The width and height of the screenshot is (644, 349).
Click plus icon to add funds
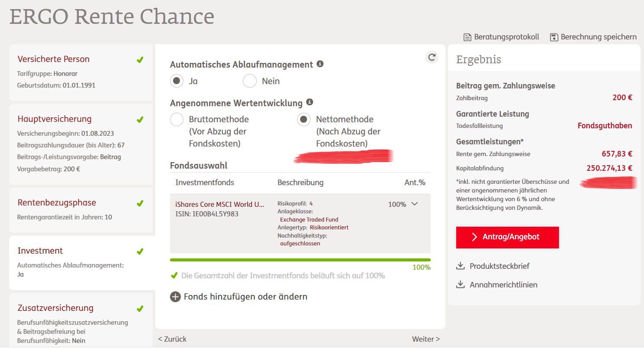[175, 297]
